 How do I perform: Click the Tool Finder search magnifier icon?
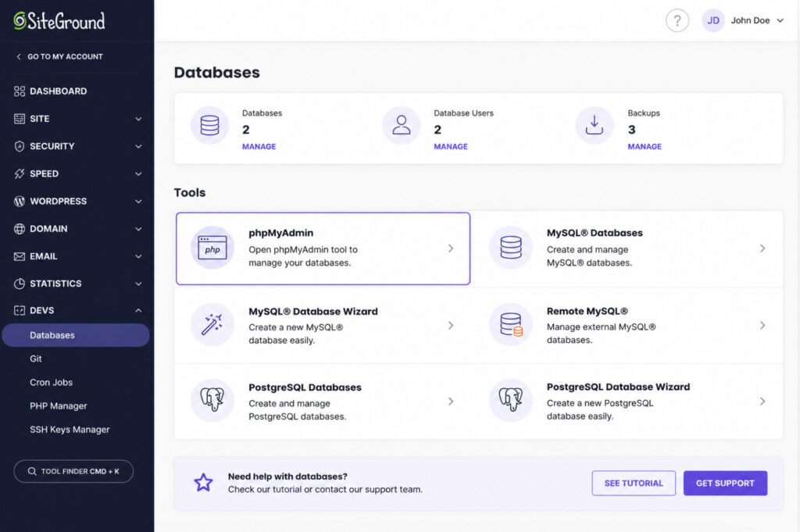(x=32, y=471)
